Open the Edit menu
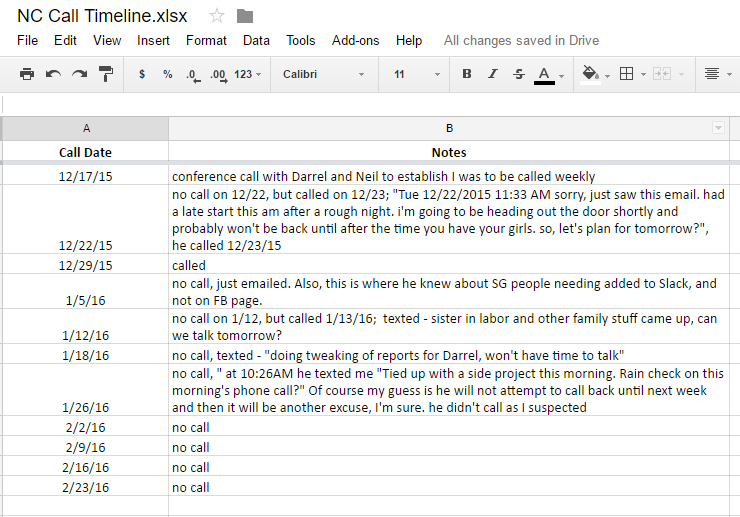 point(65,41)
